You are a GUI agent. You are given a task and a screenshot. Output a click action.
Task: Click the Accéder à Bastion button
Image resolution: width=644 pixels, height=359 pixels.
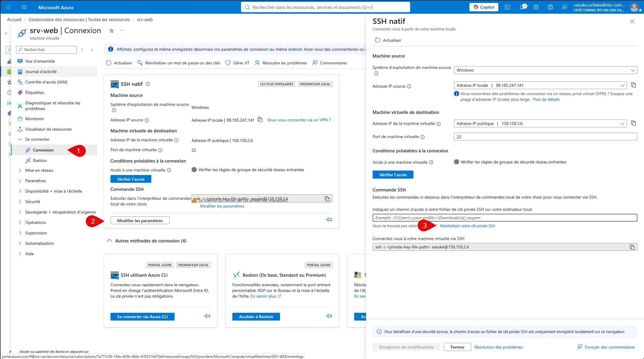256,317
